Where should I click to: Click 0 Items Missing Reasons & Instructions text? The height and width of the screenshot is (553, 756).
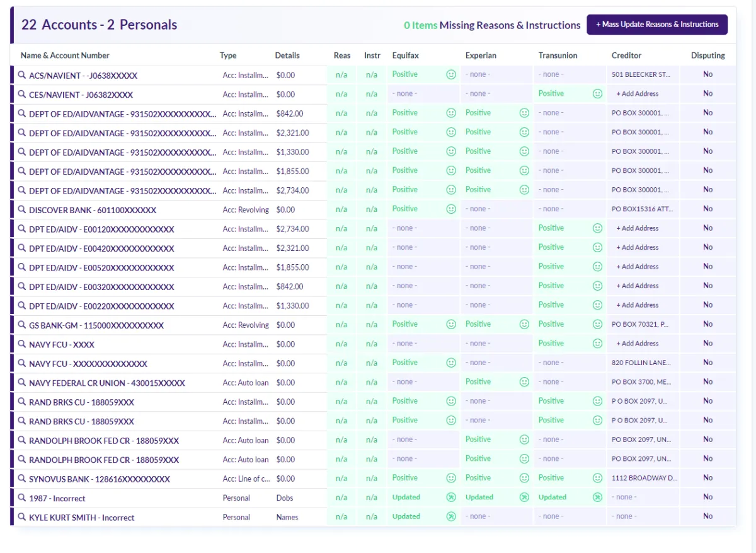tap(492, 25)
